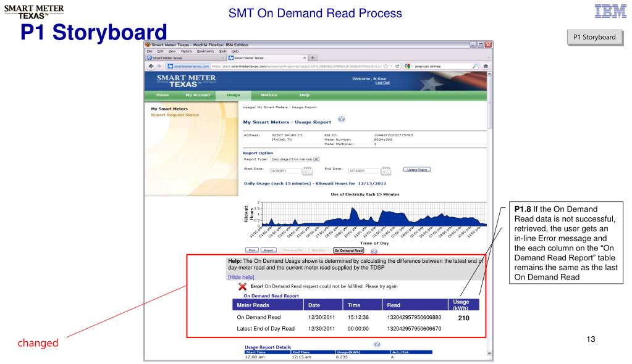Click the browser forward arrow
The height and width of the screenshot is (364, 632).
click(x=159, y=66)
